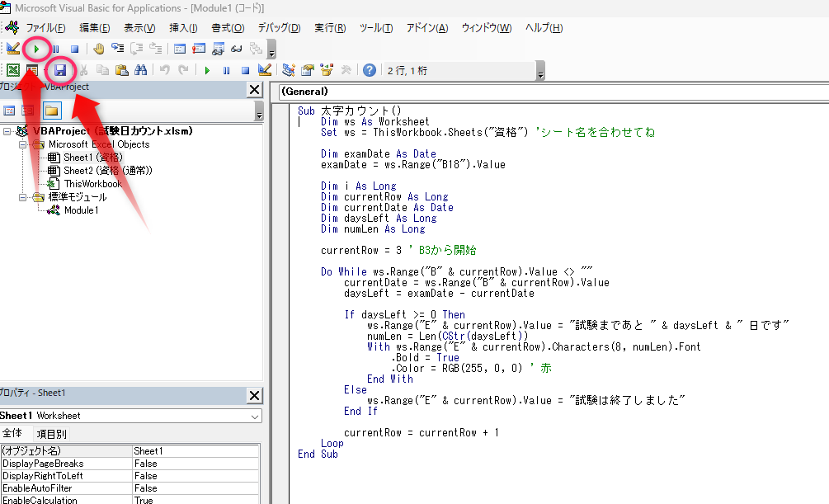829x504 pixels.
Task: Open the 実行(R) menu
Action: pyautogui.click(x=330, y=28)
